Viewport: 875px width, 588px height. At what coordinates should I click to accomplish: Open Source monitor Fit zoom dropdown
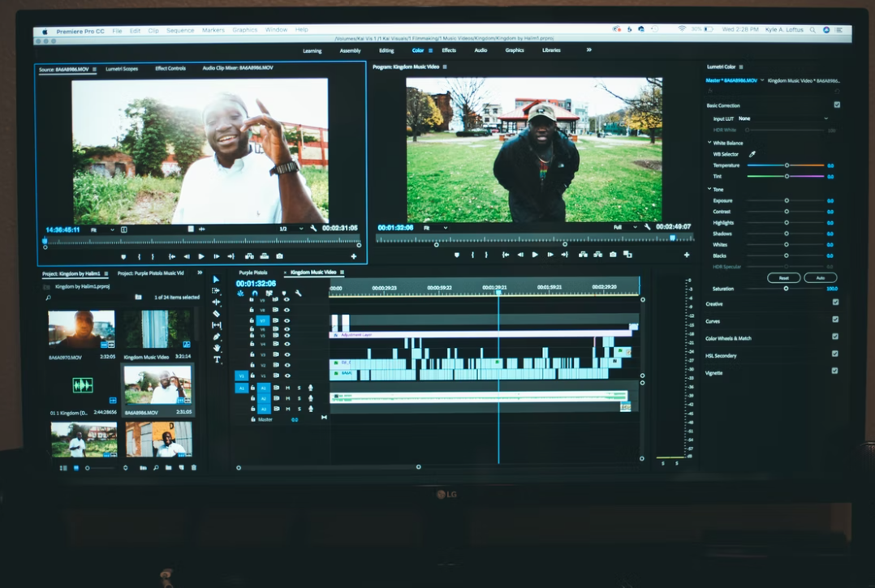click(102, 230)
